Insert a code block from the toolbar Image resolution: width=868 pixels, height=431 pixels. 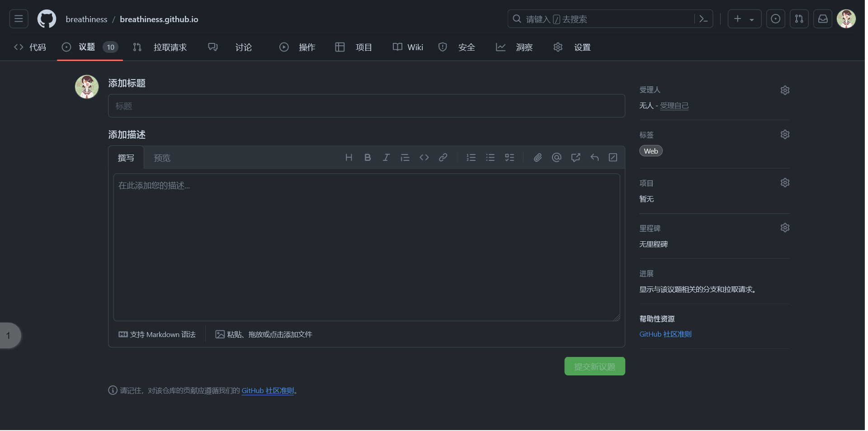[424, 157]
